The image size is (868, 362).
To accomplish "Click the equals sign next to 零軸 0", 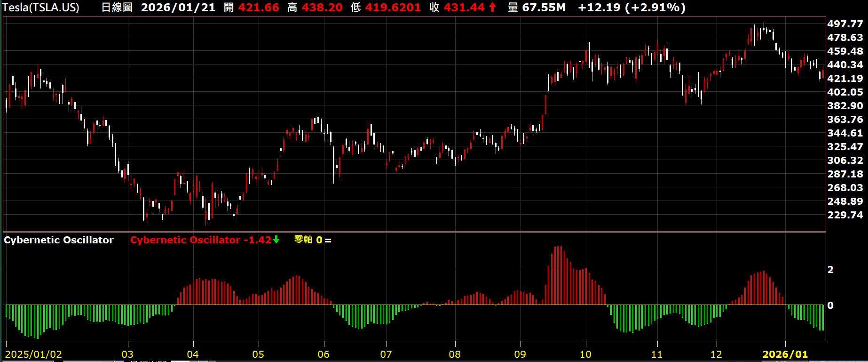I will tap(328, 241).
